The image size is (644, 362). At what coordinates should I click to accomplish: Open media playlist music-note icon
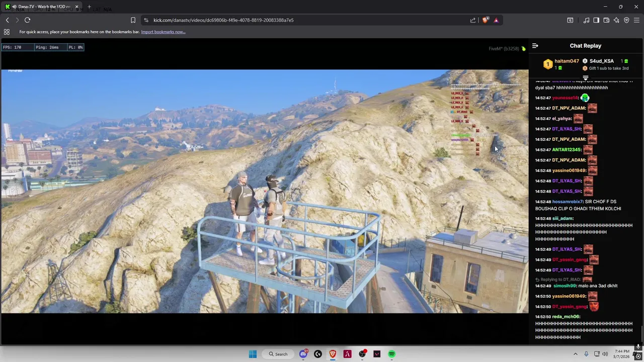click(586, 20)
